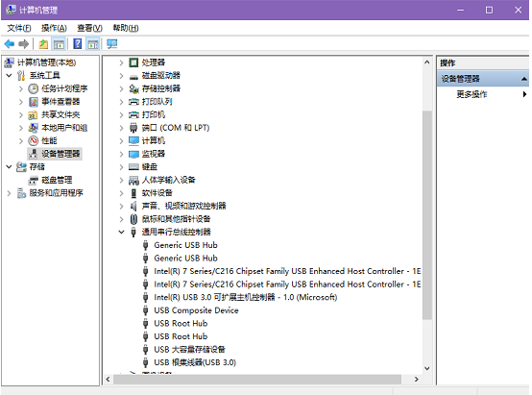Viewport: 532px width, 395px height.
Task: Open the 查看(V) menu
Action: click(x=89, y=28)
